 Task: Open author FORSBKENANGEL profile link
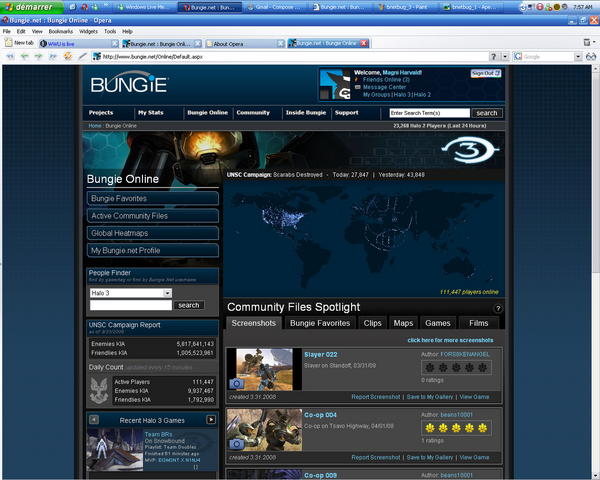click(x=465, y=354)
